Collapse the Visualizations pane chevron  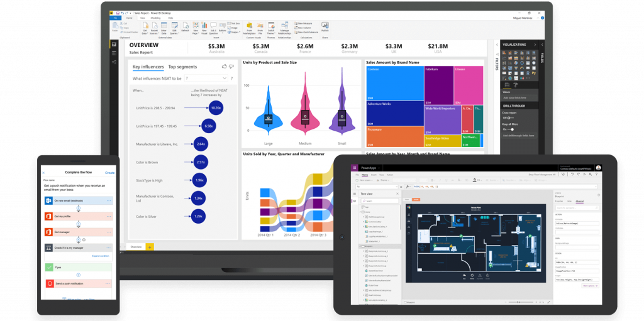(535, 45)
